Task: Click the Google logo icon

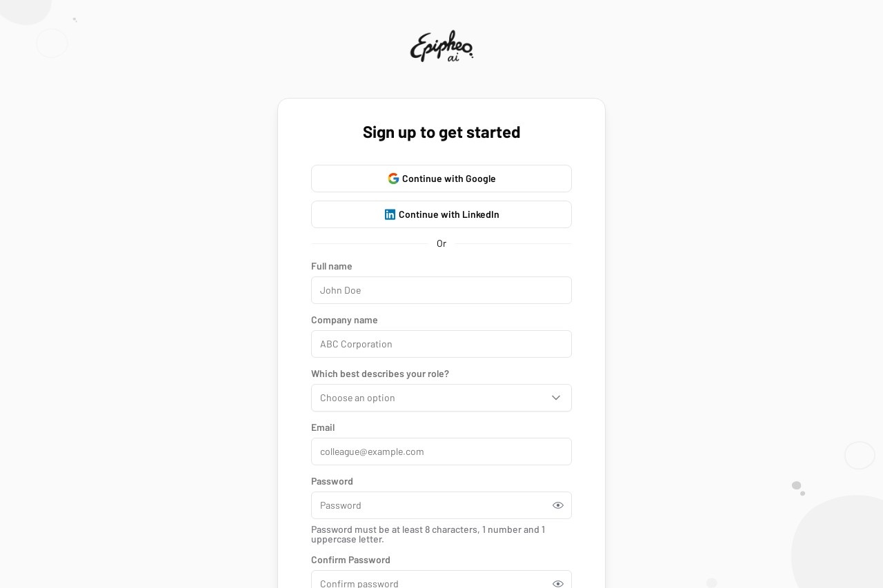Action: tap(393, 179)
